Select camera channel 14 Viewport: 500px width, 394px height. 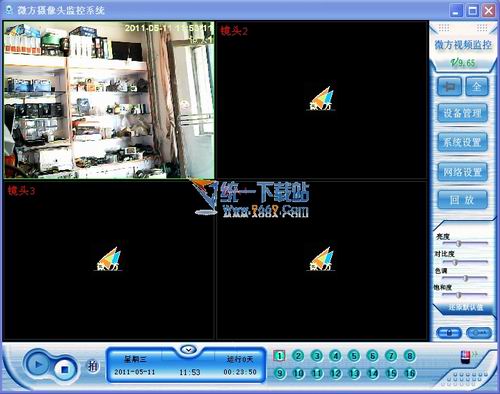(x=373, y=373)
